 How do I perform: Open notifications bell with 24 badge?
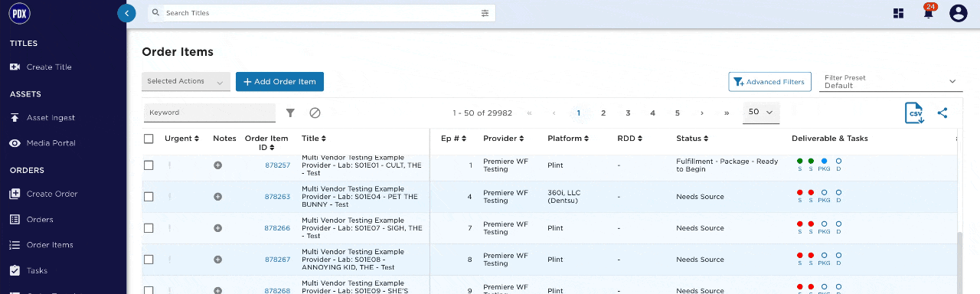929,12
